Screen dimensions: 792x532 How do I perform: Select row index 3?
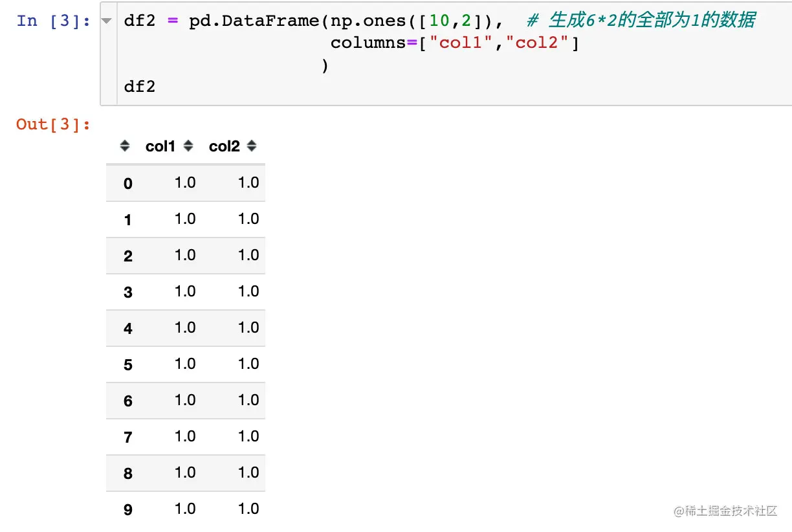tap(127, 293)
